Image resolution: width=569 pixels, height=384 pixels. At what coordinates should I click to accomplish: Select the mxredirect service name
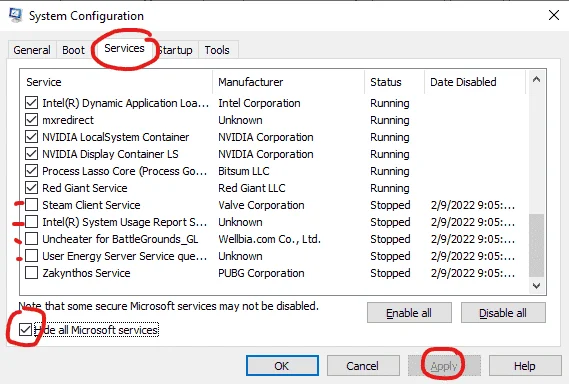[68, 120]
